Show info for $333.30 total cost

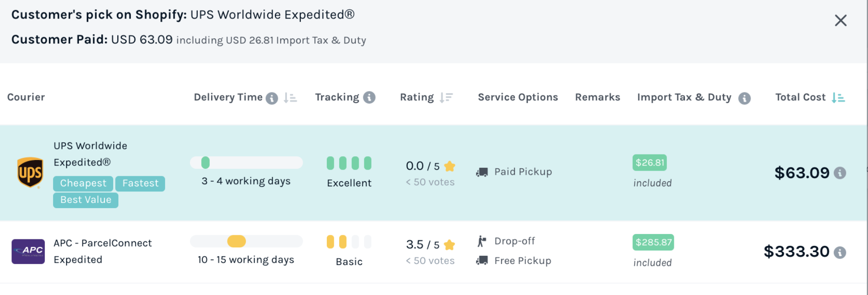coord(840,252)
